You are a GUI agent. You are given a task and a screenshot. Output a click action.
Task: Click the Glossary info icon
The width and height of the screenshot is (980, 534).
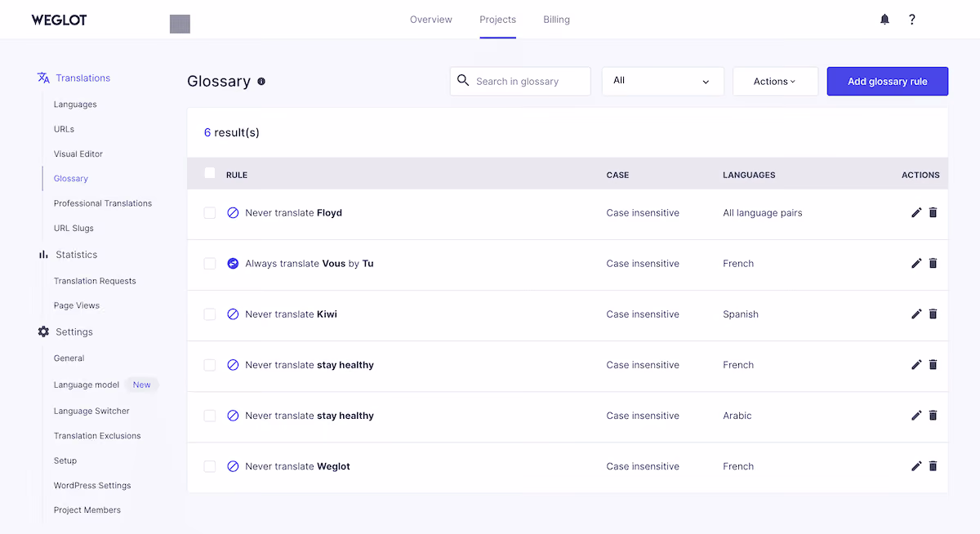(x=261, y=82)
